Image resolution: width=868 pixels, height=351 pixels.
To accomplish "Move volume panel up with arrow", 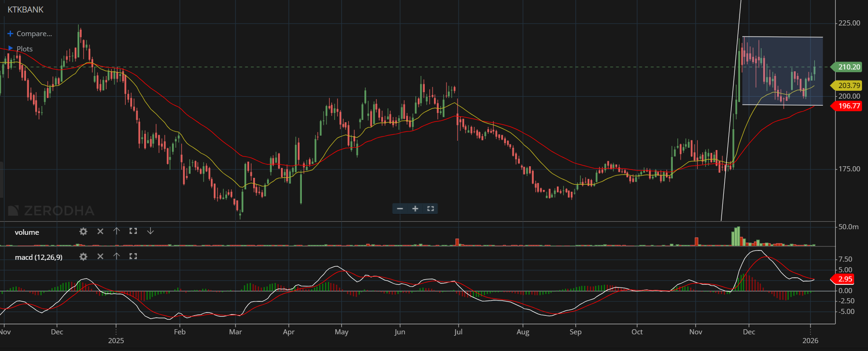I will [x=116, y=231].
